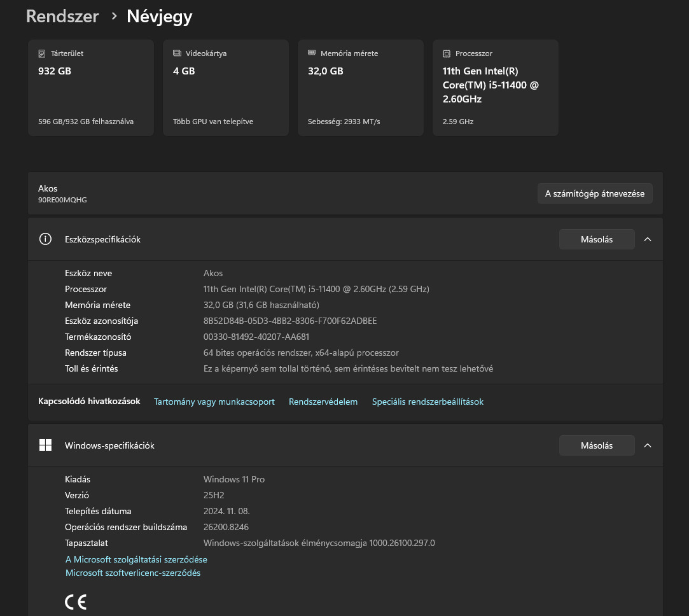Click the Névjegy breadcrumb title
Screen dimensions: 689x616
click(x=159, y=17)
